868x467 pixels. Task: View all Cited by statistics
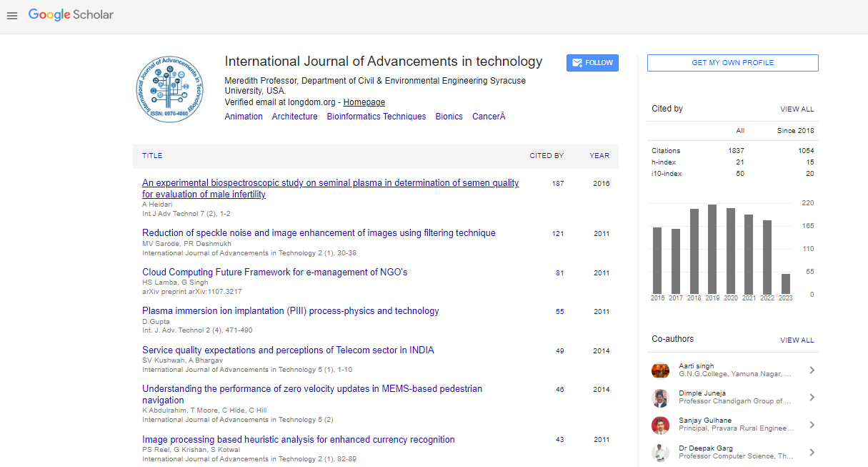(x=797, y=109)
